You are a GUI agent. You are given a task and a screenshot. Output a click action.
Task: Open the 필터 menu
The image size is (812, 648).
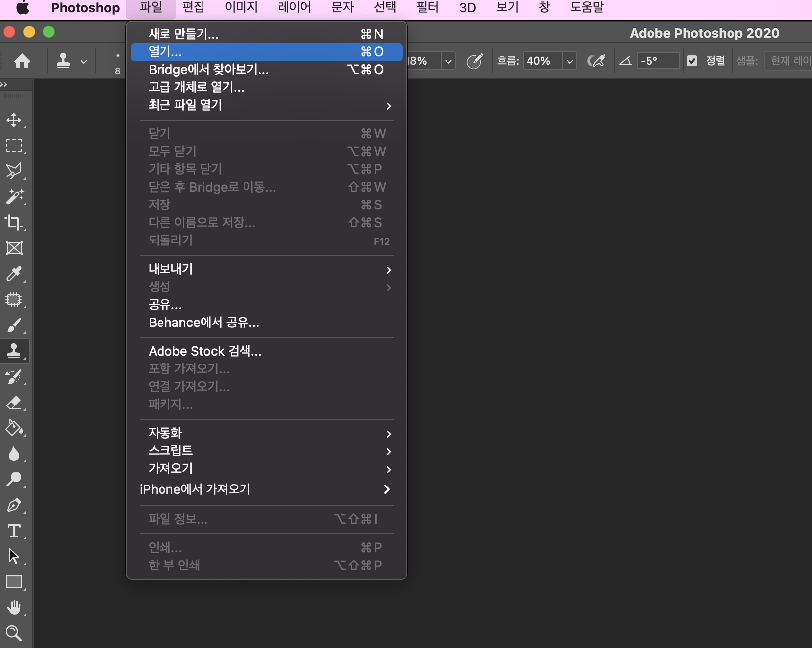pos(427,8)
